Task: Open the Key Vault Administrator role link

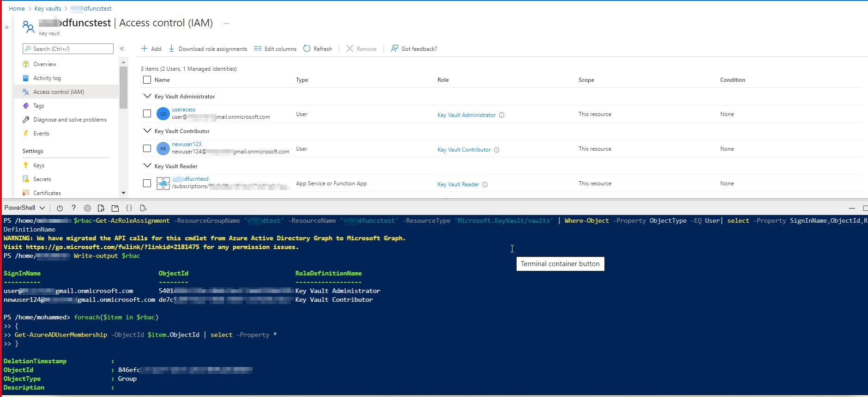Action: [467, 115]
